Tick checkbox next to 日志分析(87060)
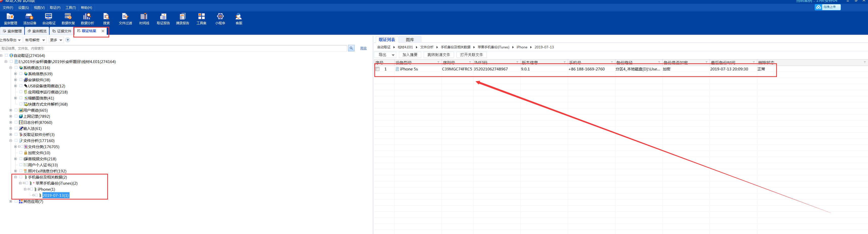 16,122
